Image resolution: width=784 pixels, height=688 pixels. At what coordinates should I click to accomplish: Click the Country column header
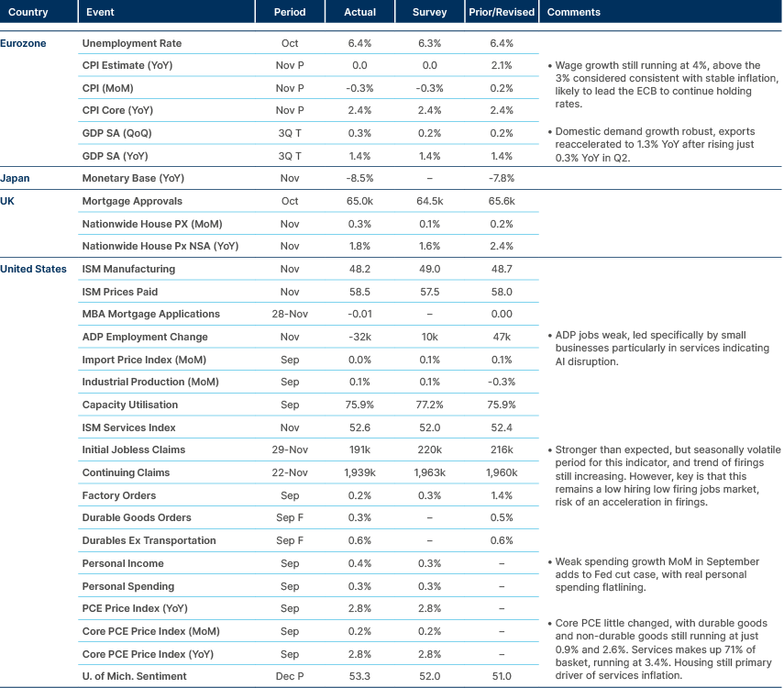point(26,12)
